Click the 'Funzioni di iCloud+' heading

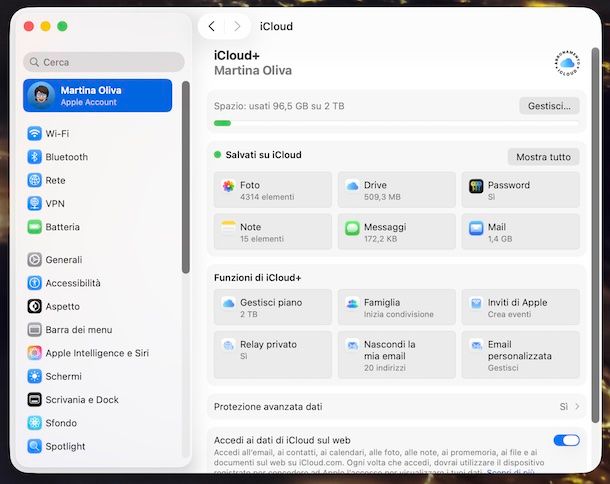pyautogui.click(x=258, y=278)
